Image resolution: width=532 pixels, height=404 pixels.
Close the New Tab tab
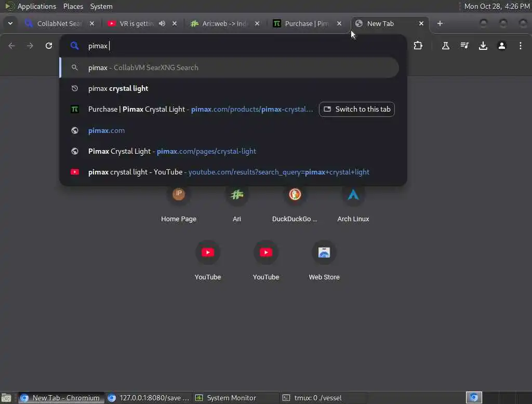coord(421,23)
